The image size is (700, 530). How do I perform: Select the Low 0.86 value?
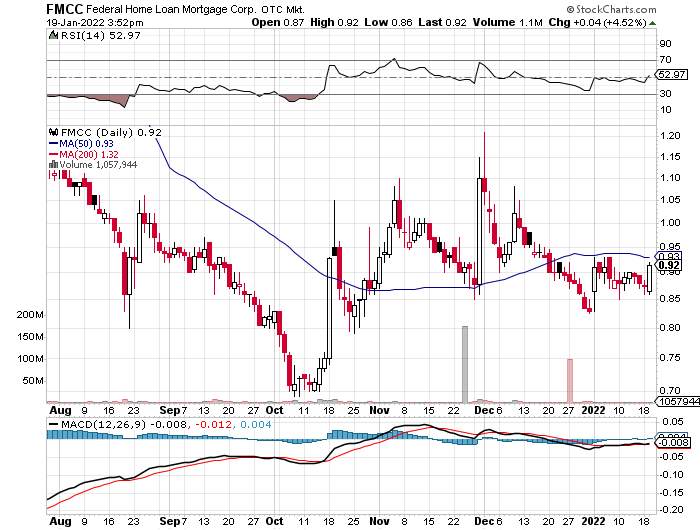point(388,22)
